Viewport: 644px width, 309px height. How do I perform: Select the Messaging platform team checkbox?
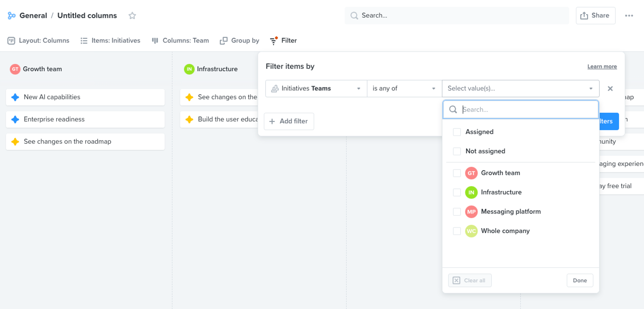pyautogui.click(x=457, y=212)
